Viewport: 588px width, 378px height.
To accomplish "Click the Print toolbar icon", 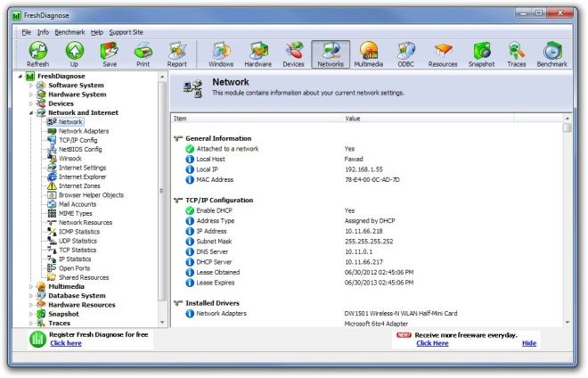I will click(143, 54).
